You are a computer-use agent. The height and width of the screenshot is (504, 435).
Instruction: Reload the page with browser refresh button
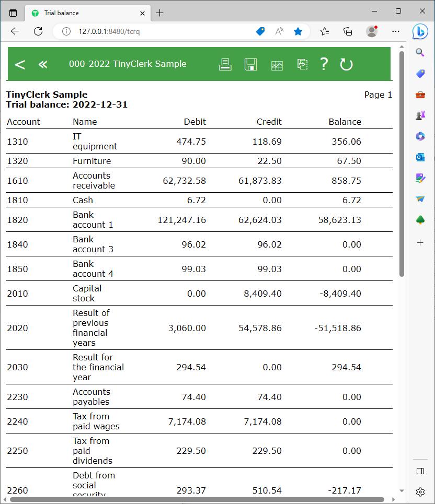click(x=38, y=31)
